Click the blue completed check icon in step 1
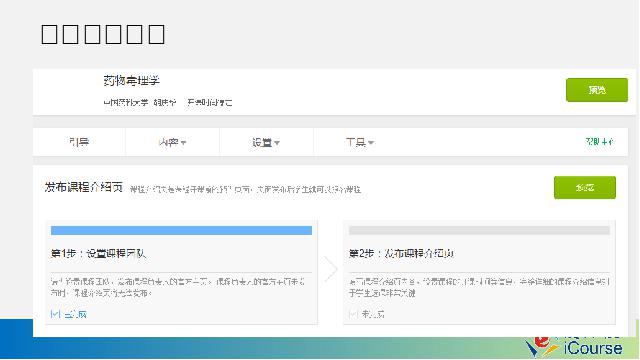Screen dimensions: 640x360 [x=56, y=314]
